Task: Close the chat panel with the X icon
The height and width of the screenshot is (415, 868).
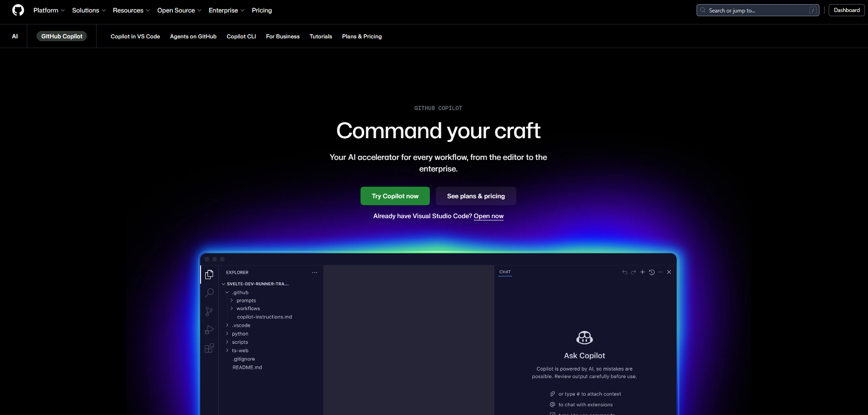Action: 669,272
